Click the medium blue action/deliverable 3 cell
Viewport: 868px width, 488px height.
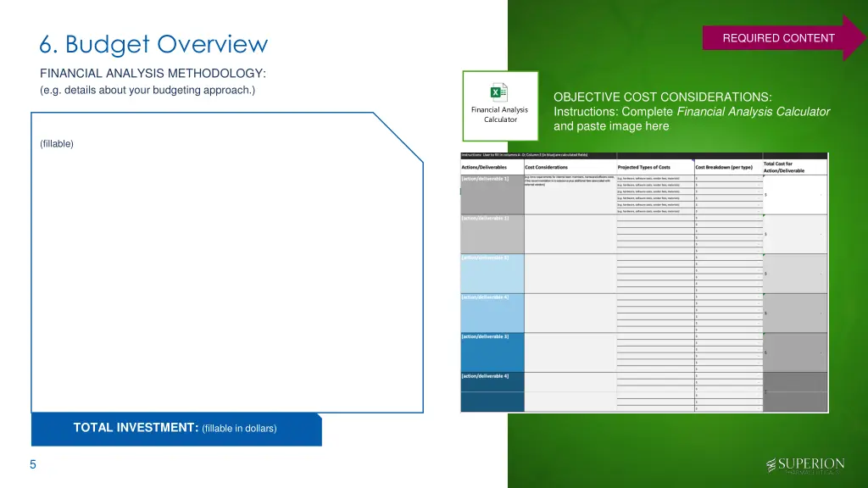(x=492, y=352)
